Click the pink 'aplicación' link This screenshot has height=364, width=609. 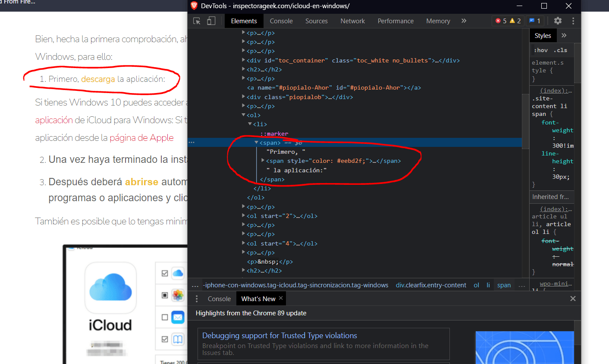coord(54,120)
